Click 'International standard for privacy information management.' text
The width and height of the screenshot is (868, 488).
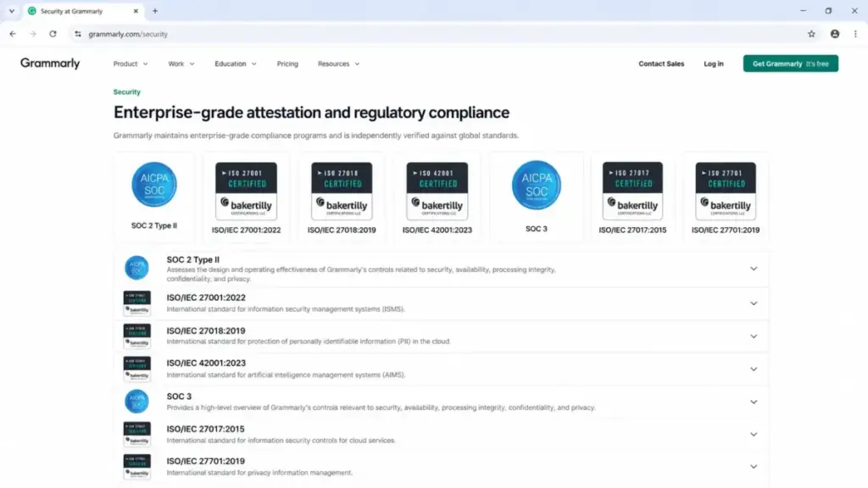coord(259,473)
